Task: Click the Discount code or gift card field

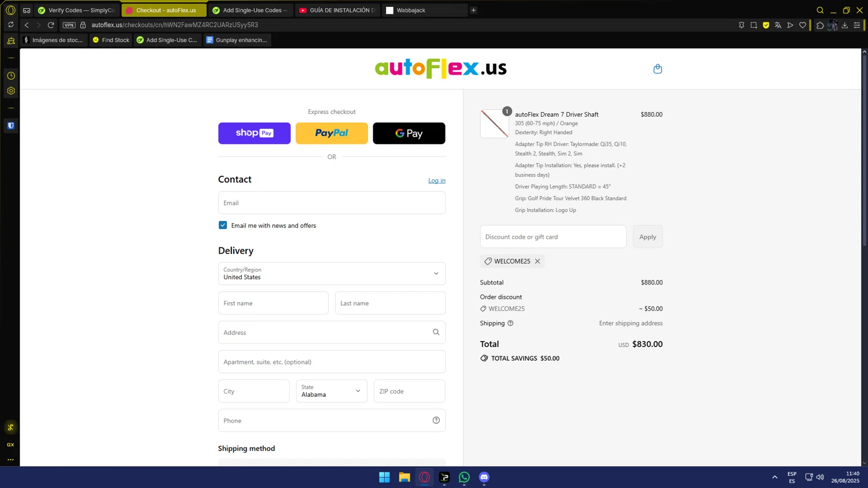Action: point(553,236)
